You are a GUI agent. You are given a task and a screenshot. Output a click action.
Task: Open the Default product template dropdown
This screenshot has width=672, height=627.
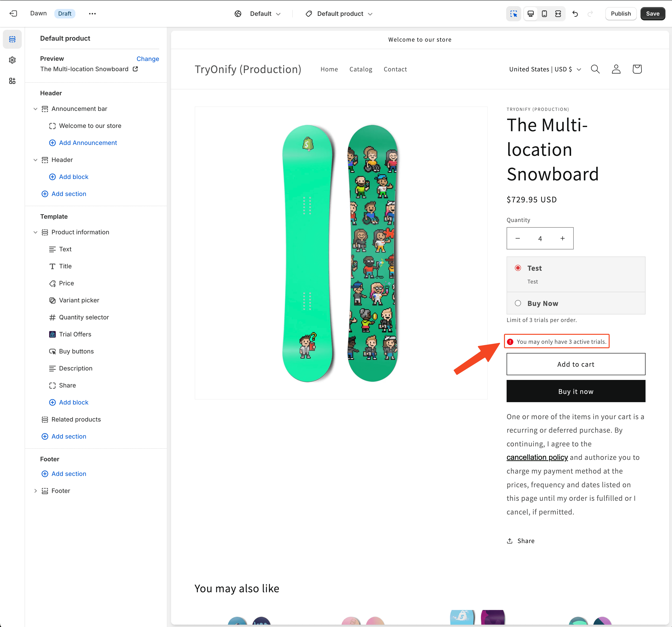339,13
